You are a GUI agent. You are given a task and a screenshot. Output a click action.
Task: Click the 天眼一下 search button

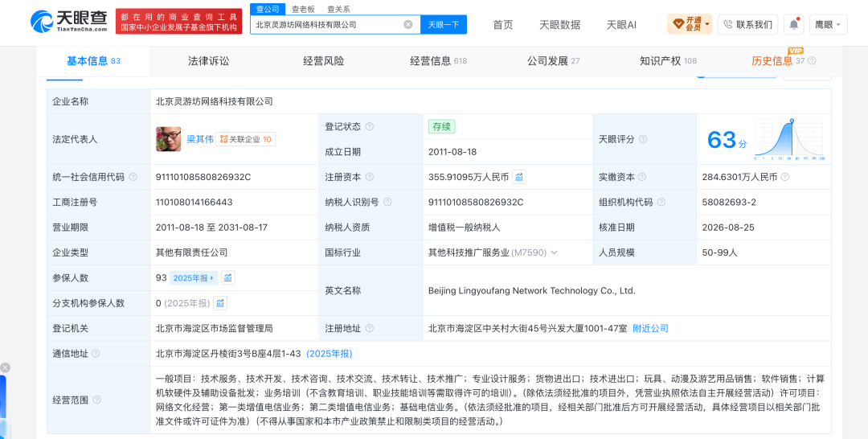(x=444, y=24)
